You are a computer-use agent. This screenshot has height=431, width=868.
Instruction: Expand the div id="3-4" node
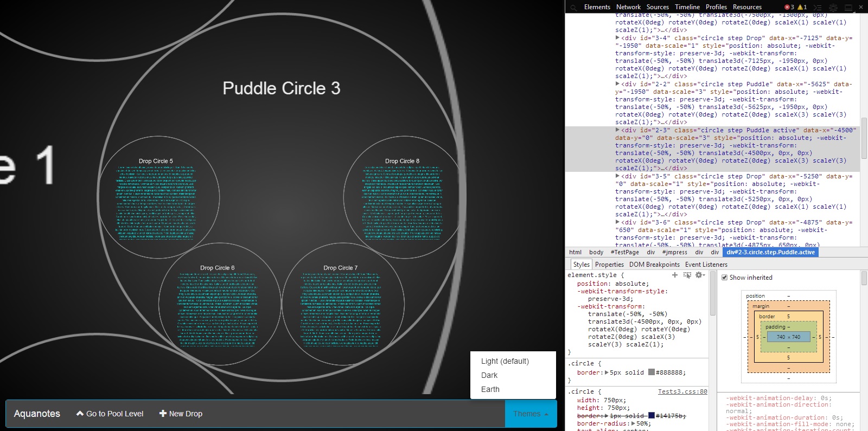coord(617,38)
